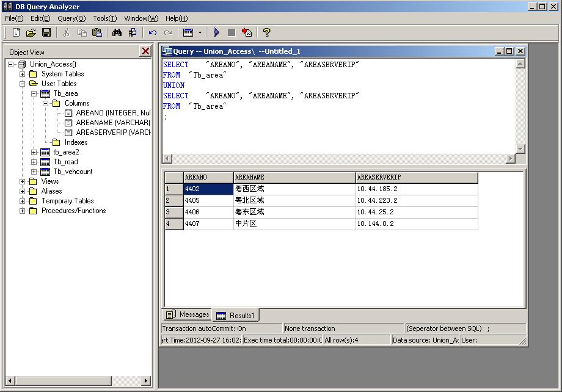The height and width of the screenshot is (392, 562).
Task: Expand the Tb_road table node
Action: [x=34, y=162]
